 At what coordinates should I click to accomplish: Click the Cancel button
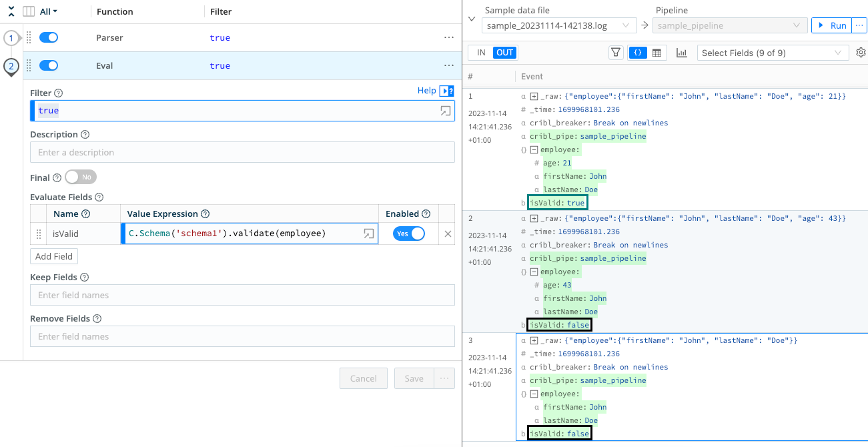point(364,378)
